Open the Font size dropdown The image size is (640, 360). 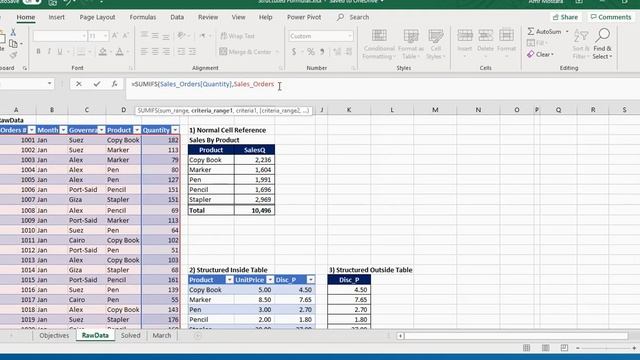click(x=105, y=36)
